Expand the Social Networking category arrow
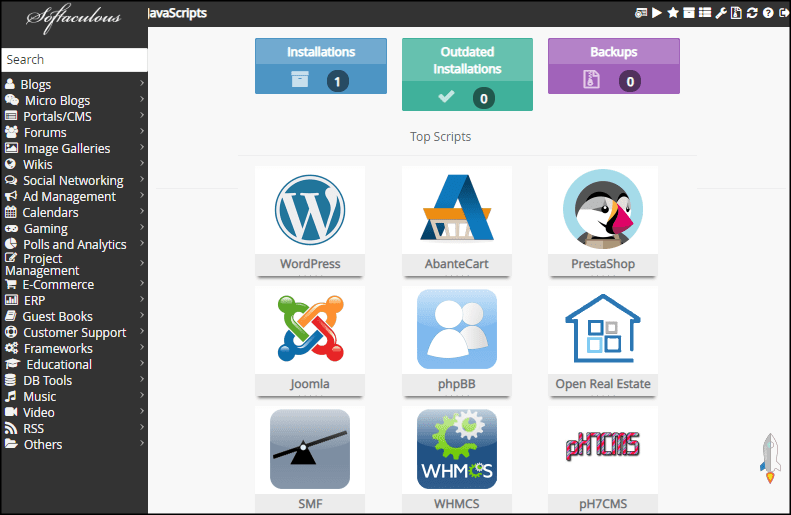This screenshot has width=791, height=515. point(142,179)
